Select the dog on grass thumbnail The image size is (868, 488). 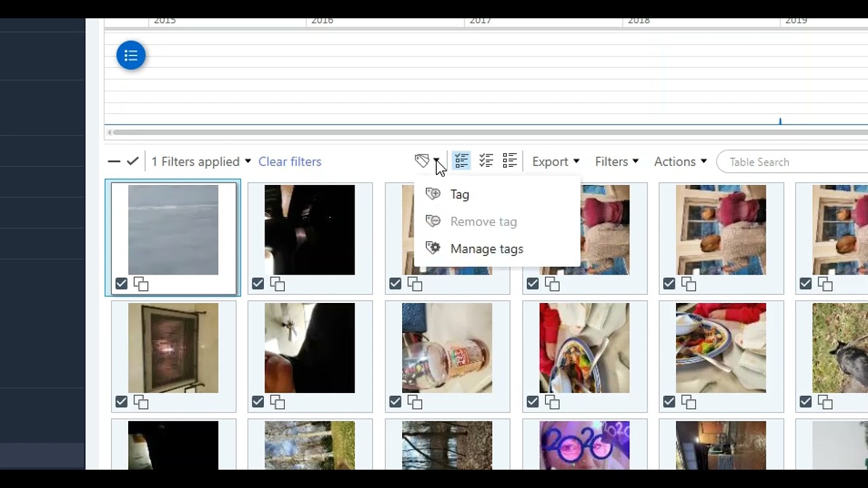coord(840,348)
